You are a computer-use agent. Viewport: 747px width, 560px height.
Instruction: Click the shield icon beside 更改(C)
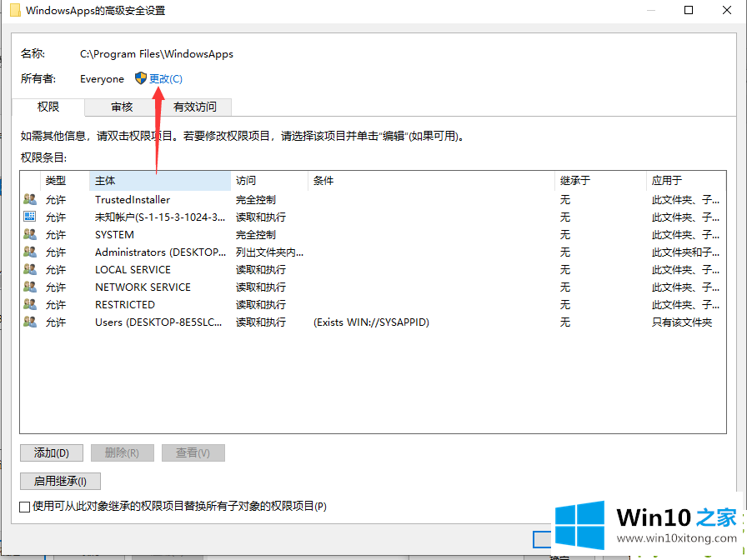(x=141, y=78)
